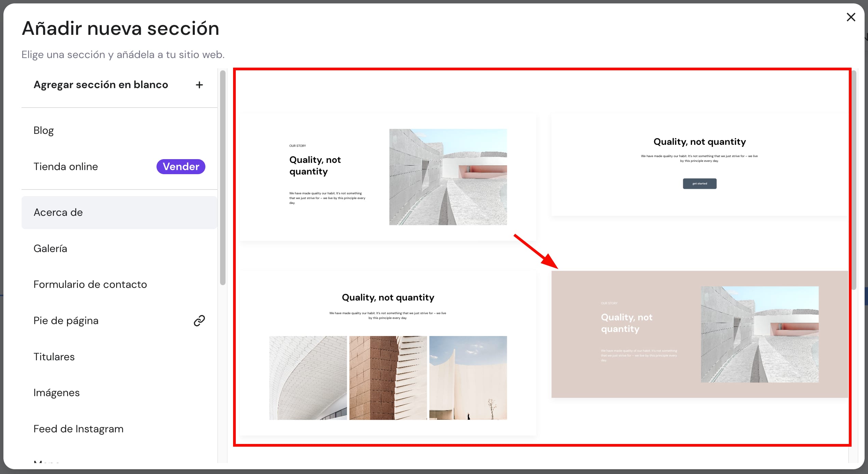Select the Pie de página category
The height and width of the screenshot is (474, 868).
[x=66, y=321]
